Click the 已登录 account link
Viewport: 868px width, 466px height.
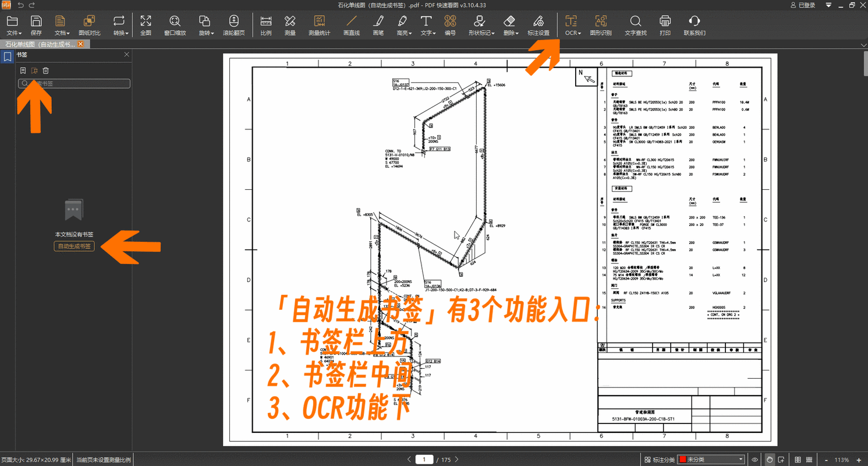(x=806, y=5)
